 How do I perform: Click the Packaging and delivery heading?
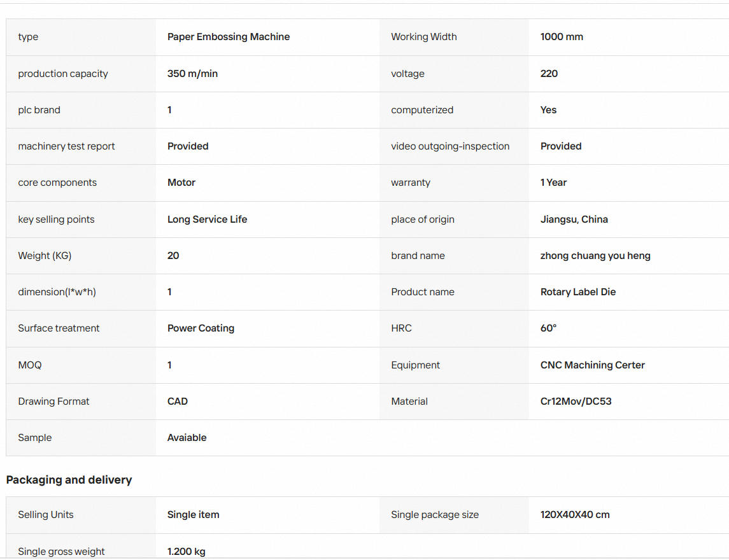point(69,480)
